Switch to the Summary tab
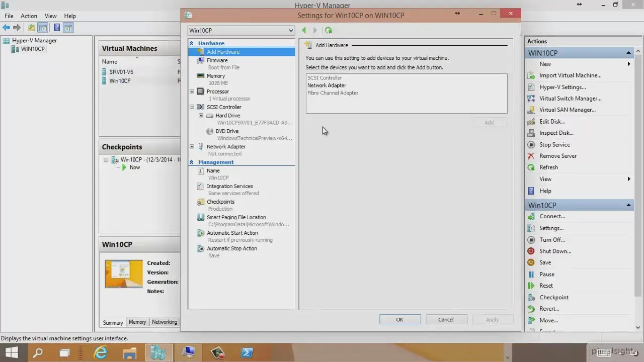The width and height of the screenshot is (644, 362). [113, 323]
